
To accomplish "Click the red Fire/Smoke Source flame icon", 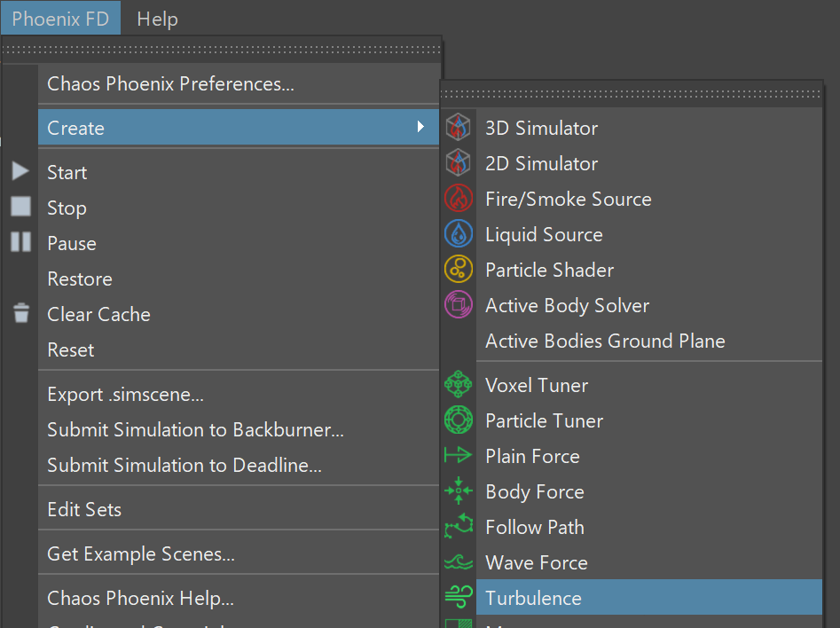I will [458, 199].
